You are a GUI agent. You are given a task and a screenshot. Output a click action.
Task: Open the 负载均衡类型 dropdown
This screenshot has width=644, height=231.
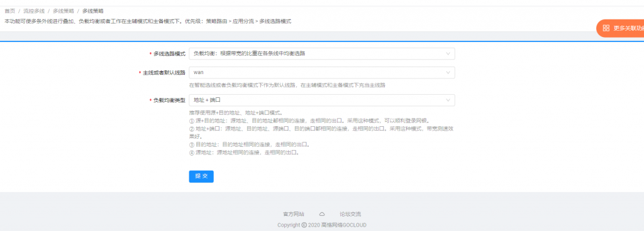[321, 100]
